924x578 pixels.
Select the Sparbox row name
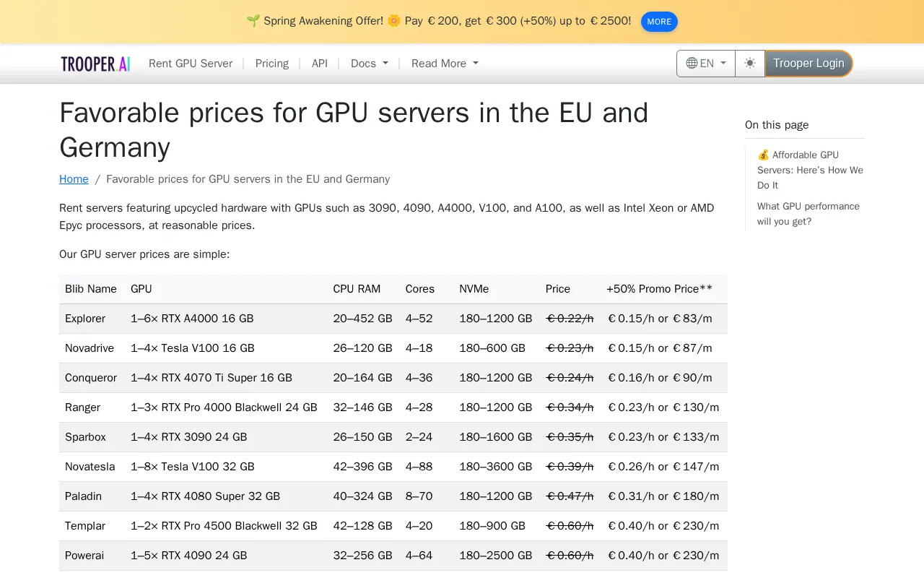[86, 437]
